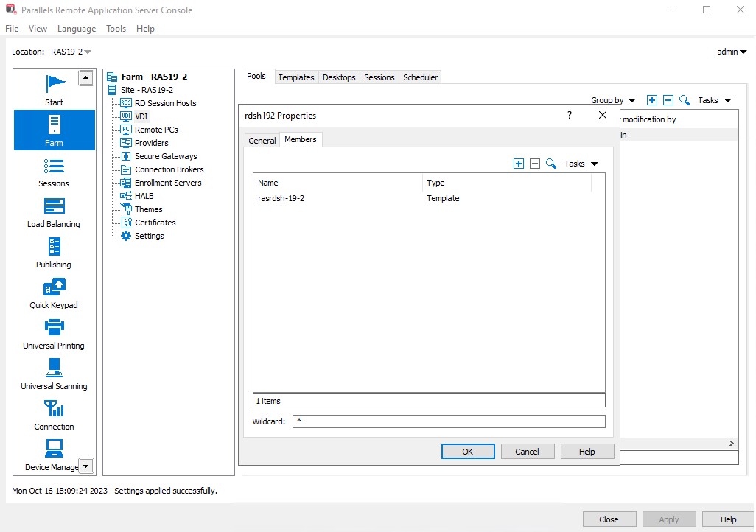Open Providers tree node
The width and height of the screenshot is (756, 532).
pos(144,143)
